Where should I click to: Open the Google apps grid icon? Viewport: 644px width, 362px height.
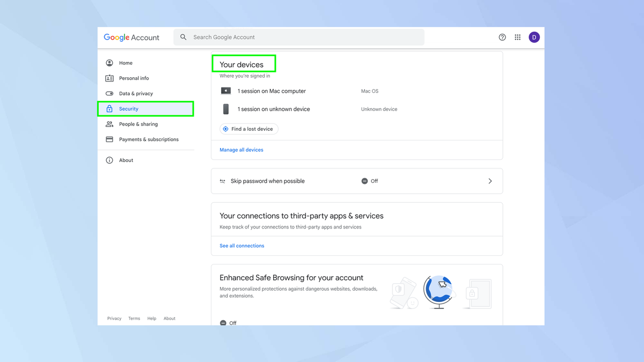tap(517, 37)
